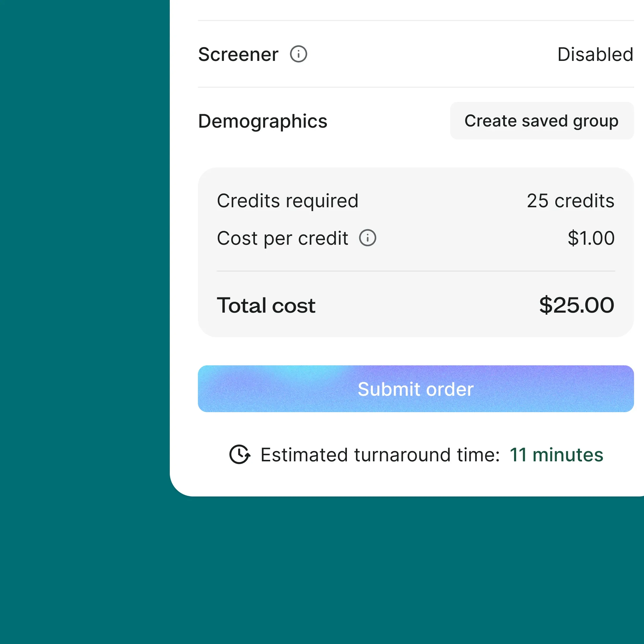This screenshot has width=644, height=644.
Task: Click the $1.00 cost value
Action: point(591,238)
